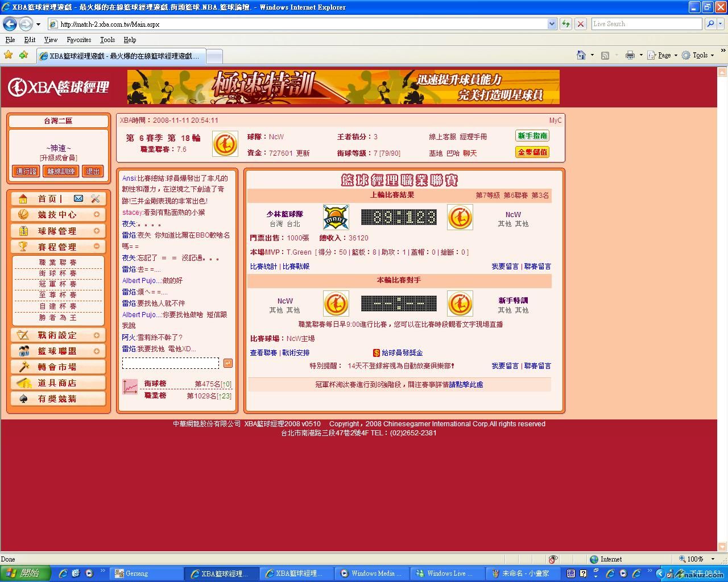Open the ranking chart icon beside 街球榜

(130, 387)
